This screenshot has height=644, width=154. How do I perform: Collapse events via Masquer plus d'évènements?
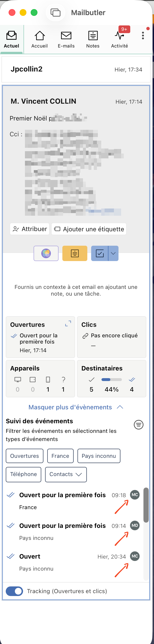[76, 407]
